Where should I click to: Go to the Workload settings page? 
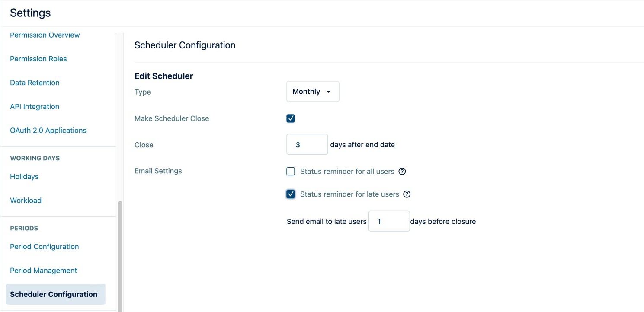pos(26,200)
